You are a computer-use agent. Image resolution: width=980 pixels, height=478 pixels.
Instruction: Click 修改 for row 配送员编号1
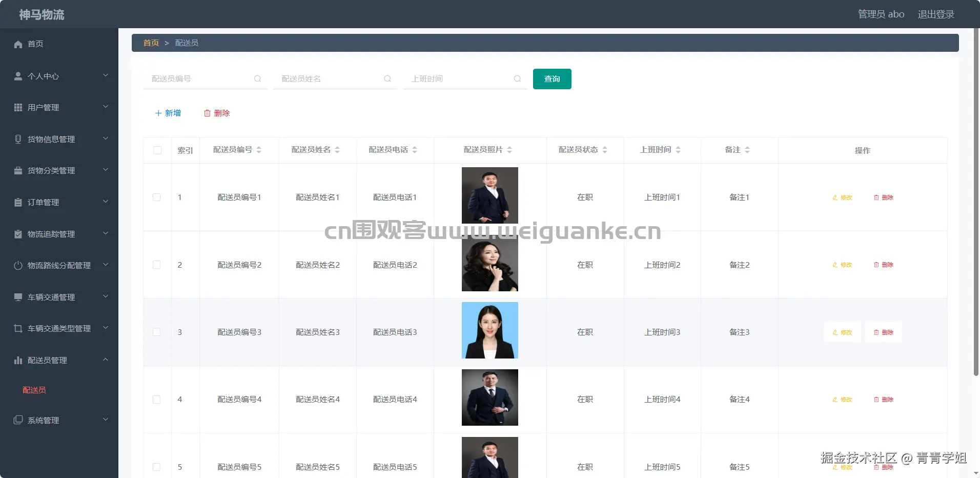click(842, 197)
